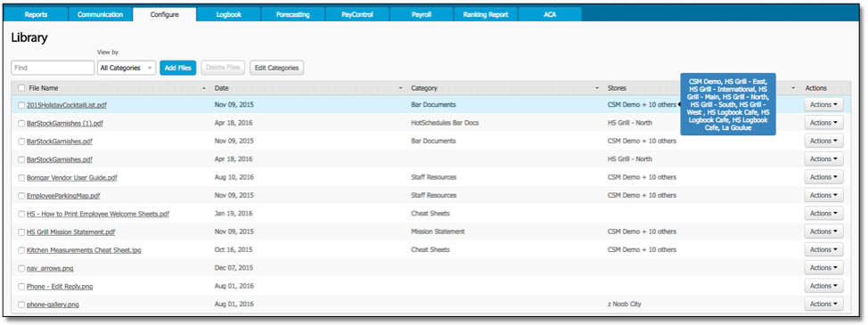Click the Category column sort arrow
Image resolution: width=868 pixels, height=325 pixels.
(x=597, y=88)
